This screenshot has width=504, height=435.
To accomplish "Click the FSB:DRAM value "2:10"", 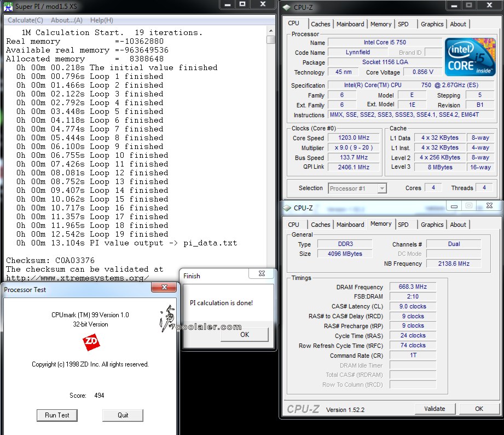I will (x=413, y=296).
